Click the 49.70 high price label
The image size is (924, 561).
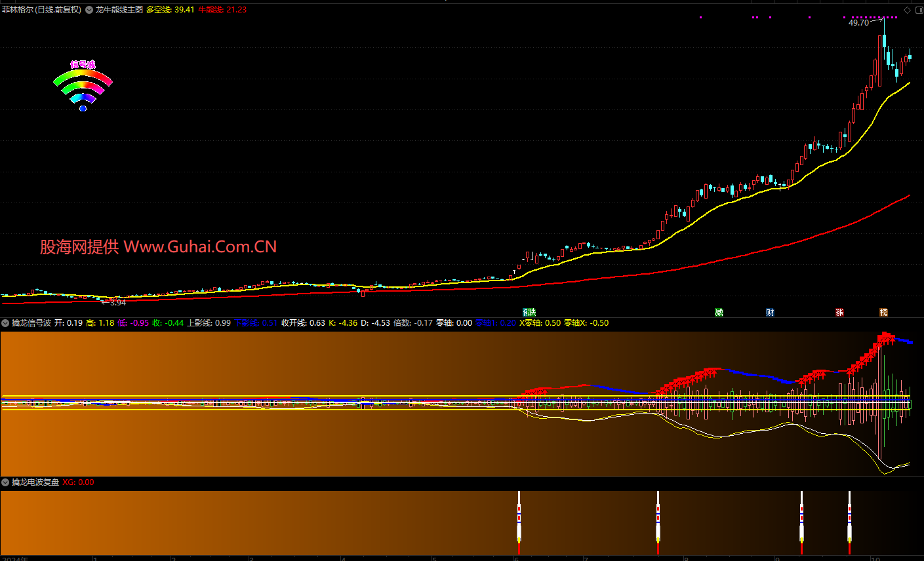click(858, 23)
